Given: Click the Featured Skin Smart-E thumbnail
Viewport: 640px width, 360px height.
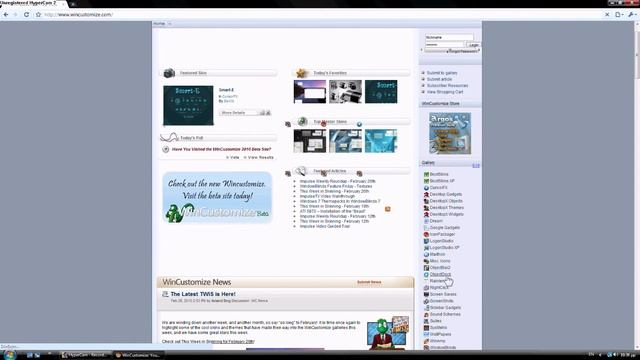Looking at the screenshot, I should pyautogui.click(x=188, y=105).
